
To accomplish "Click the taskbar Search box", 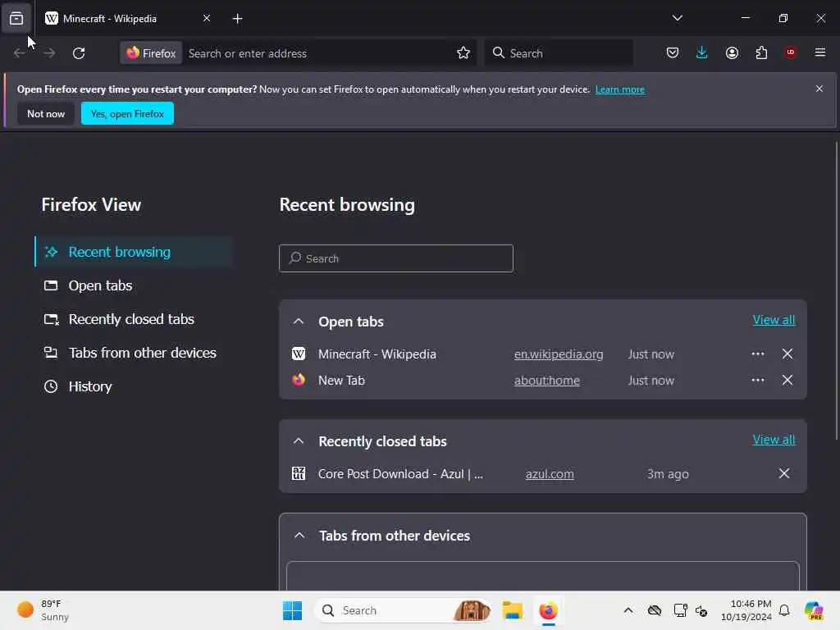I will click(x=403, y=610).
